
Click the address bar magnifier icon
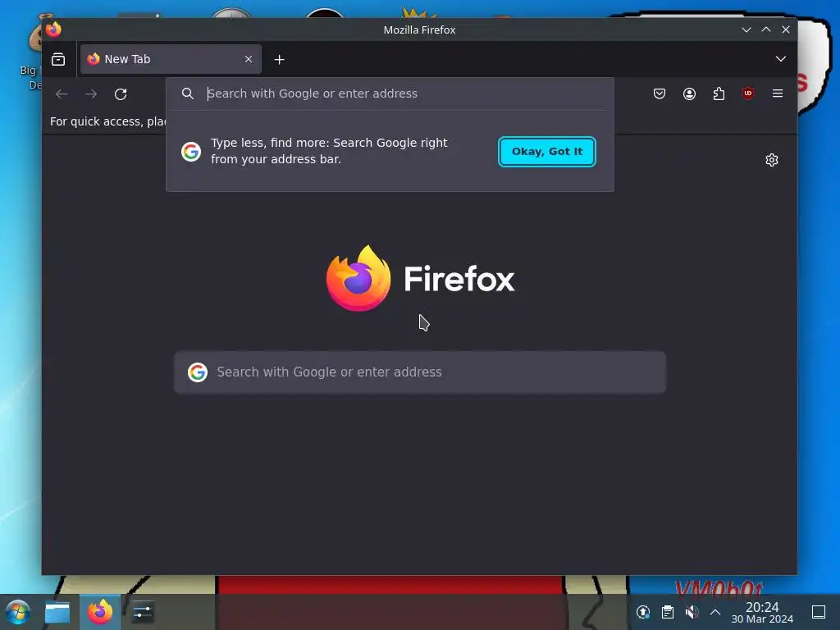(x=188, y=94)
